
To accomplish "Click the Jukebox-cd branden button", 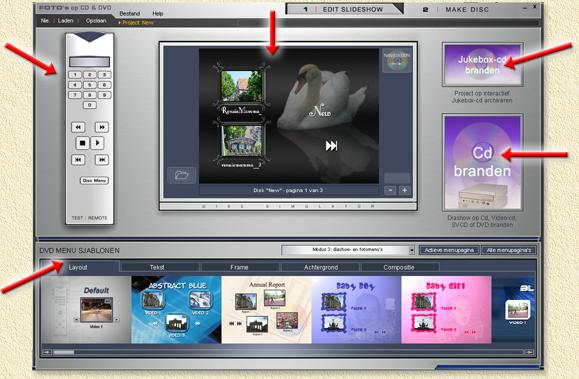I will (x=482, y=65).
